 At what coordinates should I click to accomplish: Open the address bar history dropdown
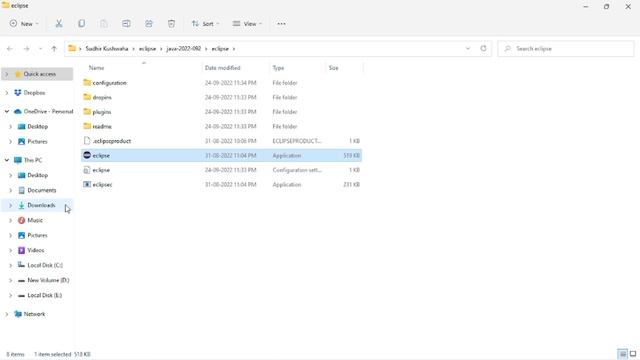(468, 49)
